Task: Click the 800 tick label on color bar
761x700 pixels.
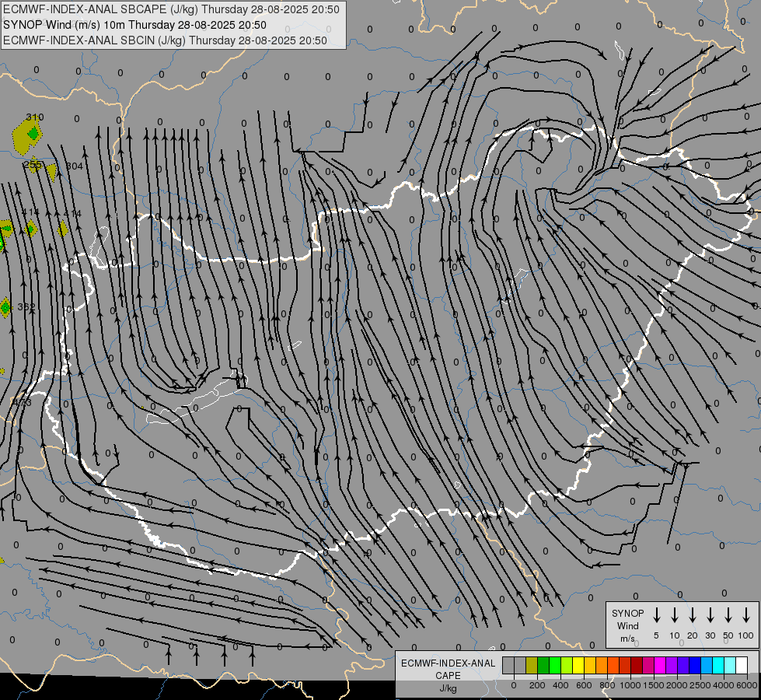Action: pyautogui.click(x=607, y=685)
